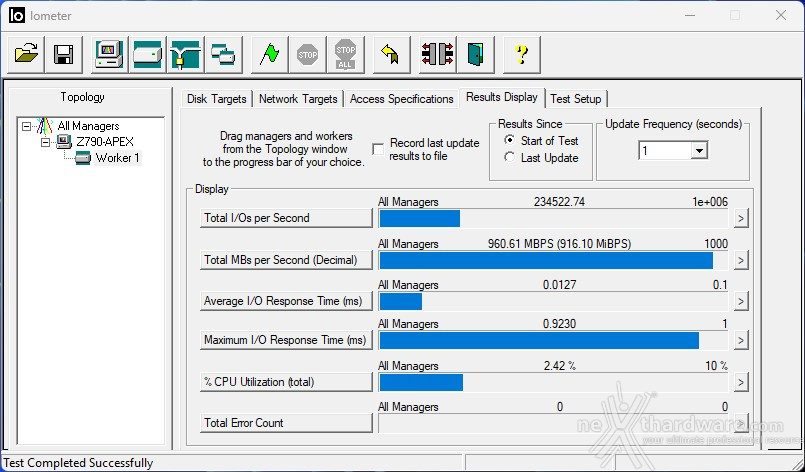Click the 0.9230 maximum response value

click(x=560, y=324)
